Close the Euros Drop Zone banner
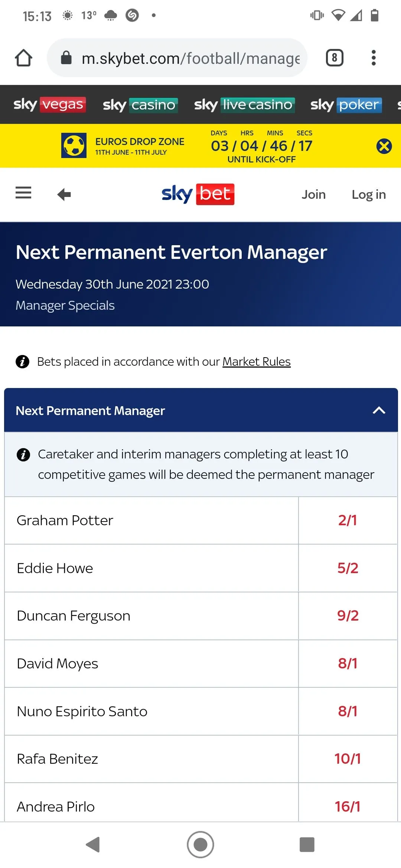The width and height of the screenshot is (401, 868). (x=384, y=146)
